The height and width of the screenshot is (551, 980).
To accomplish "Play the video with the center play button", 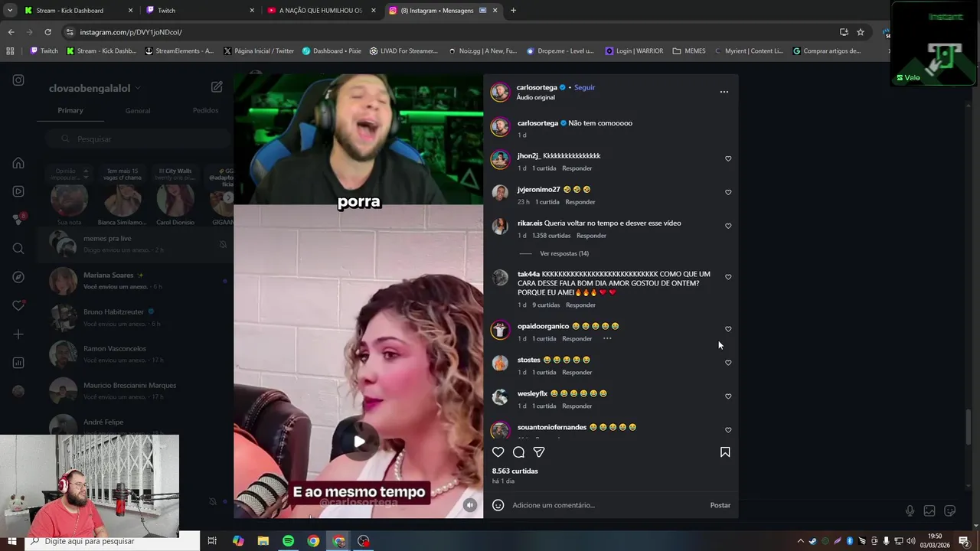I will pos(359,442).
